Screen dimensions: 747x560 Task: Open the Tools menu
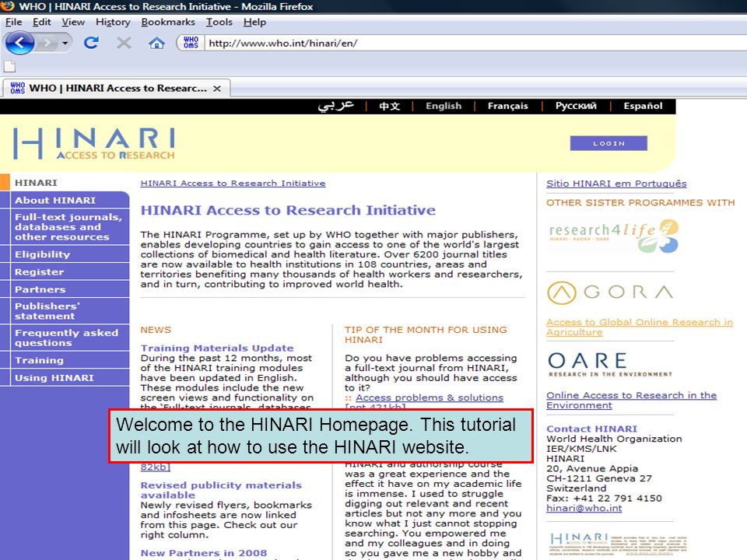[219, 22]
